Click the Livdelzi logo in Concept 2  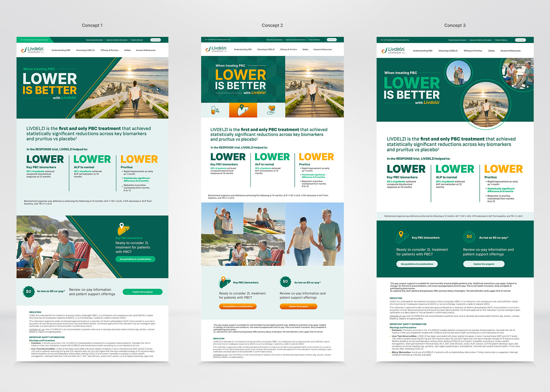pyautogui.click(x=216, y=49)
